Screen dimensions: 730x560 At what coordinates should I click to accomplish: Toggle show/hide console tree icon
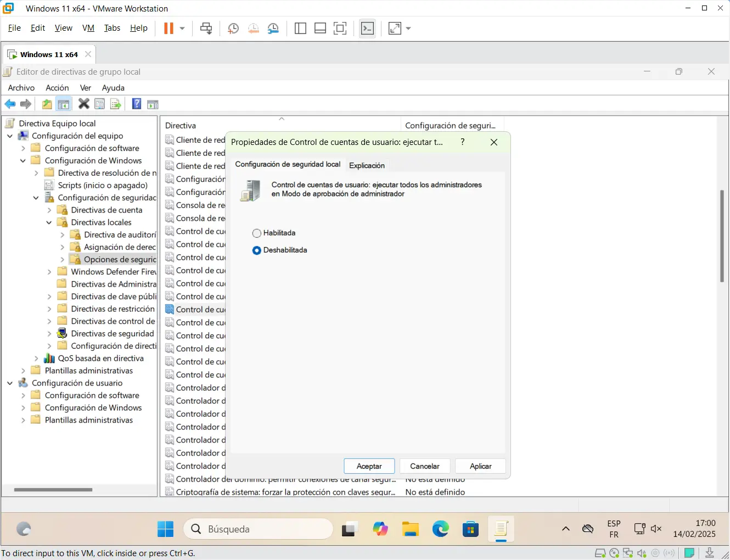coord(64,104)
